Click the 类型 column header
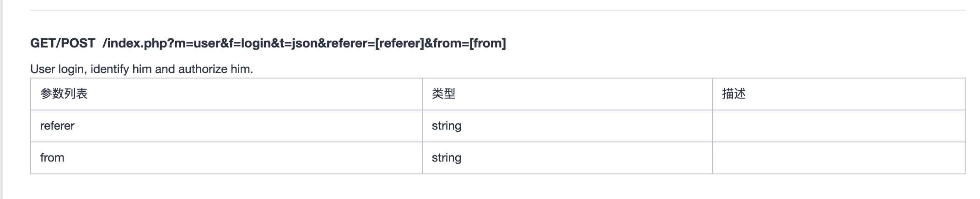 443,94
